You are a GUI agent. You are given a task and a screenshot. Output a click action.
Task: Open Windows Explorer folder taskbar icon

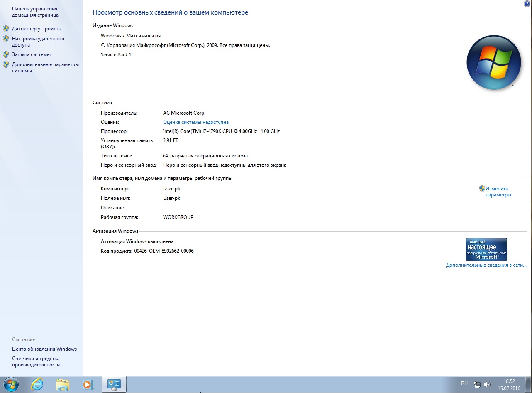pyautogui.click(x=63, y=384)
